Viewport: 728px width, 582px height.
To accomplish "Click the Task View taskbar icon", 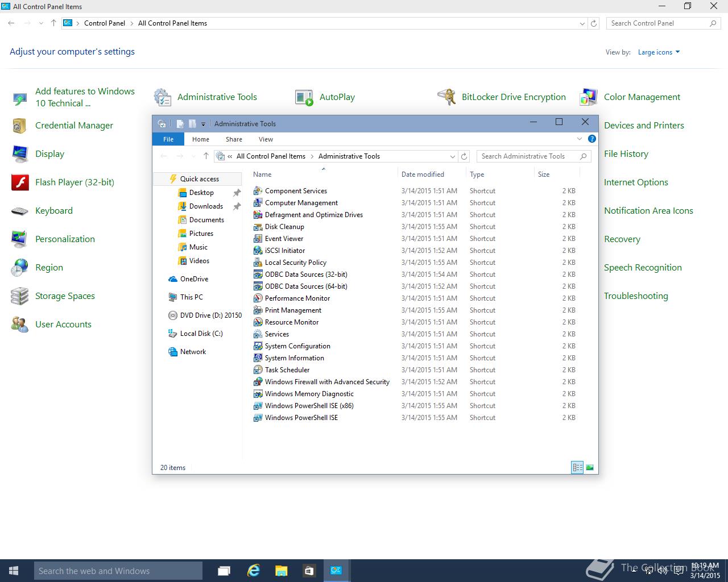I will pyautogui.click(x=224, y=571).
